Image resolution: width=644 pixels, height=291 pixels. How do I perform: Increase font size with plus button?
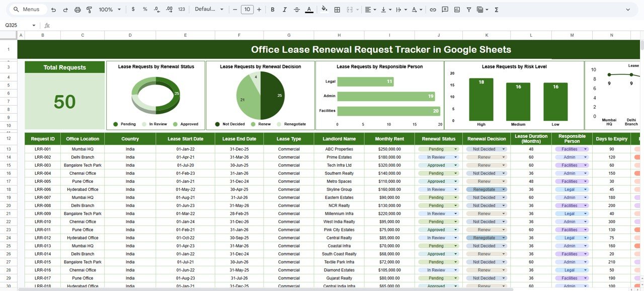point(259,9)
